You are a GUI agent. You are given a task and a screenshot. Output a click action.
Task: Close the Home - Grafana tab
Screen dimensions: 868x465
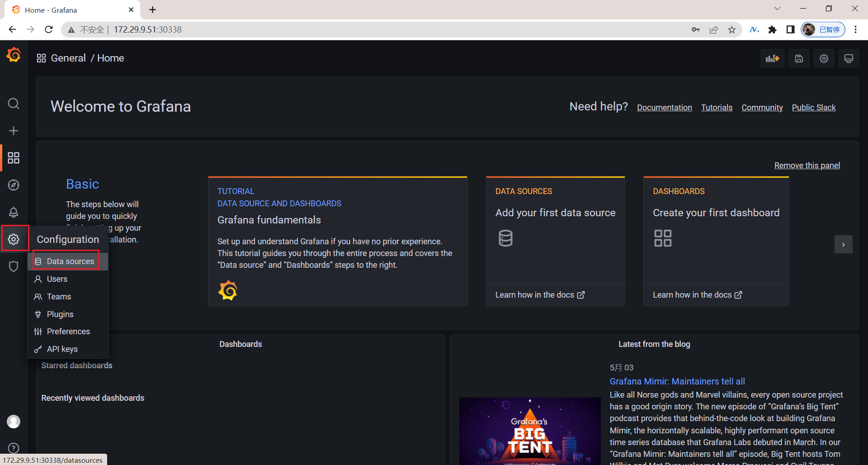[x=131, y=9]
